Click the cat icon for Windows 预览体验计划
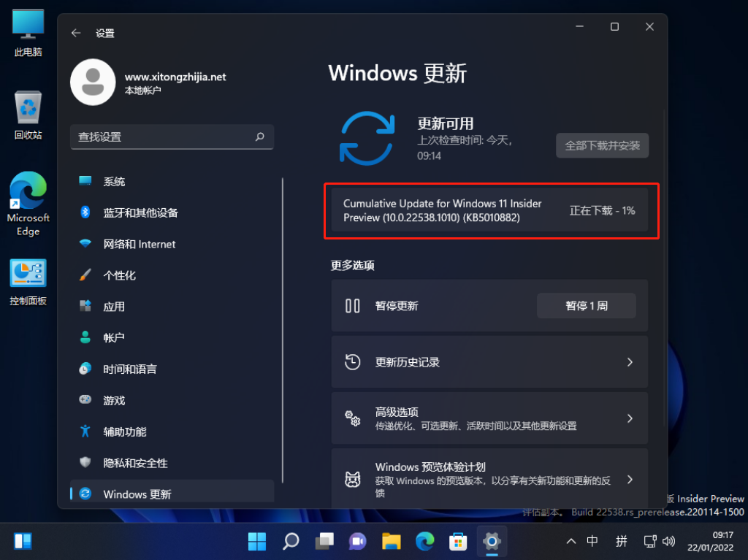Screen dimensions: 748x560 point(353,479)
